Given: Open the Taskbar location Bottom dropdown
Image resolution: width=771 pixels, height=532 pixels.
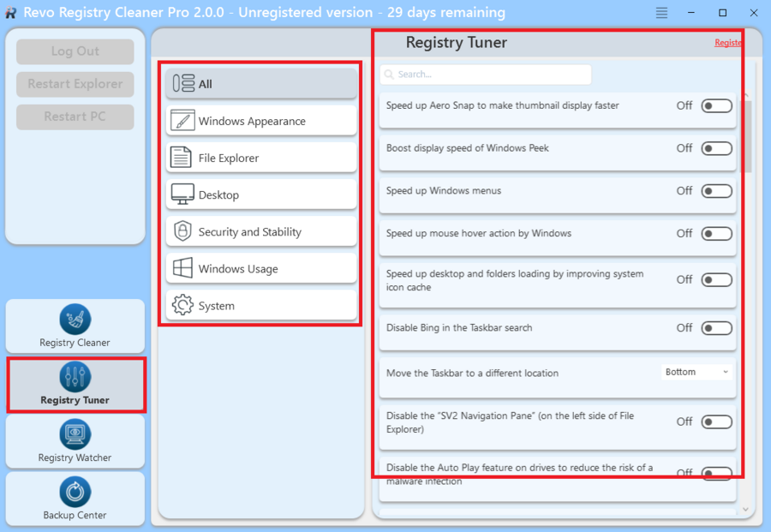Looking at the screenshot, I should 696,372.
